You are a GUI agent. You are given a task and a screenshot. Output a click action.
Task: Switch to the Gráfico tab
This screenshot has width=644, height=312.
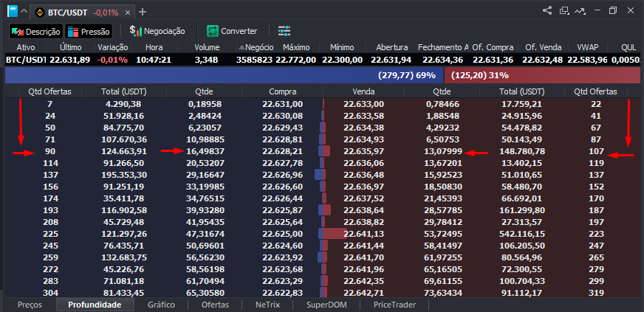(161, 305)
